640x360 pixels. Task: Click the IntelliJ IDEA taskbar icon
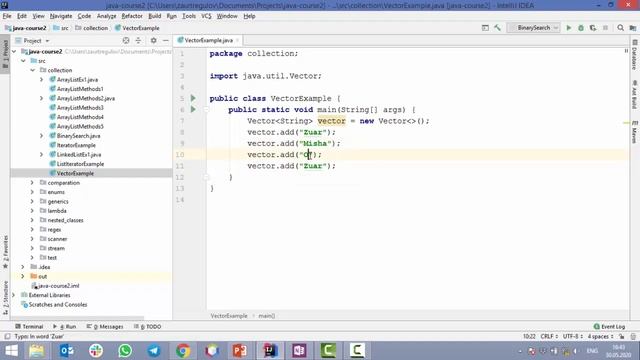pos(270,351)
